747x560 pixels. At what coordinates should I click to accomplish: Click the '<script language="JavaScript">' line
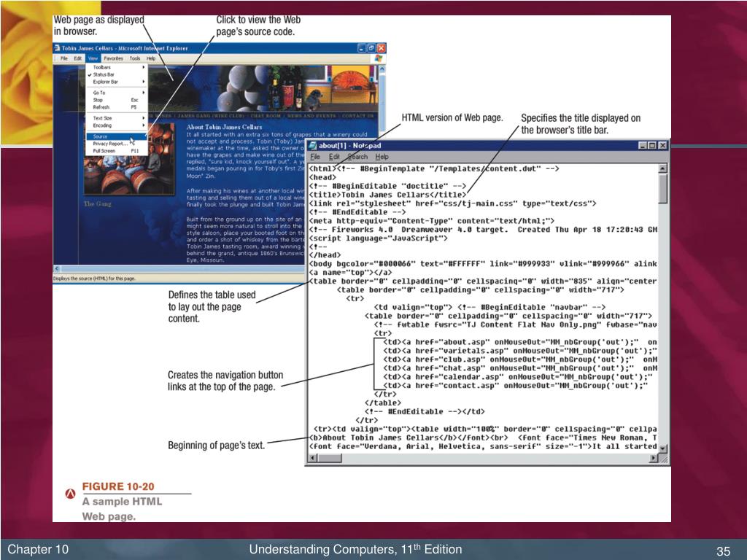click(x=379, y=238)
